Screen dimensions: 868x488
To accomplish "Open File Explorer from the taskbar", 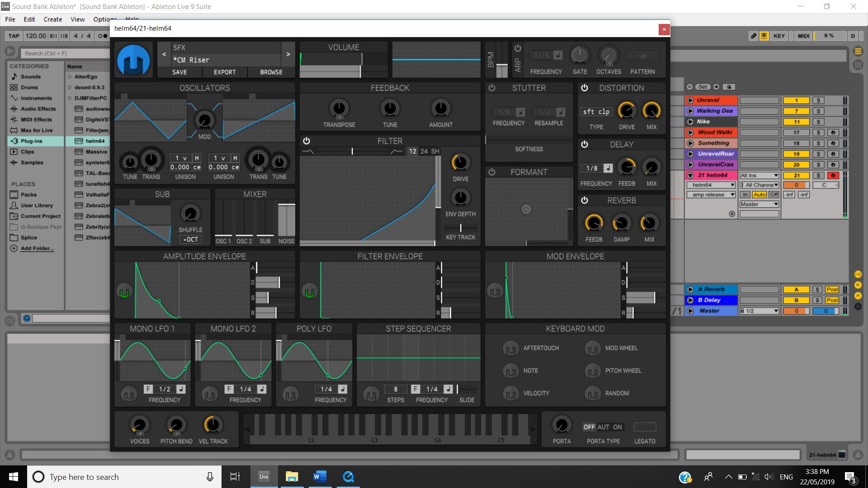I will click(292, 477).
